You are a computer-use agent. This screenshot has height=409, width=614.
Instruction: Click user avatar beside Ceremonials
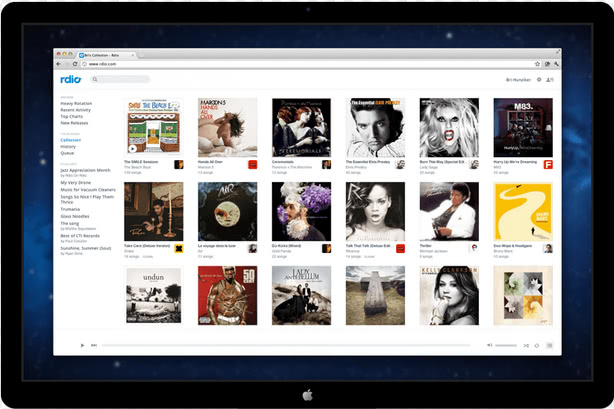[327, 165]
